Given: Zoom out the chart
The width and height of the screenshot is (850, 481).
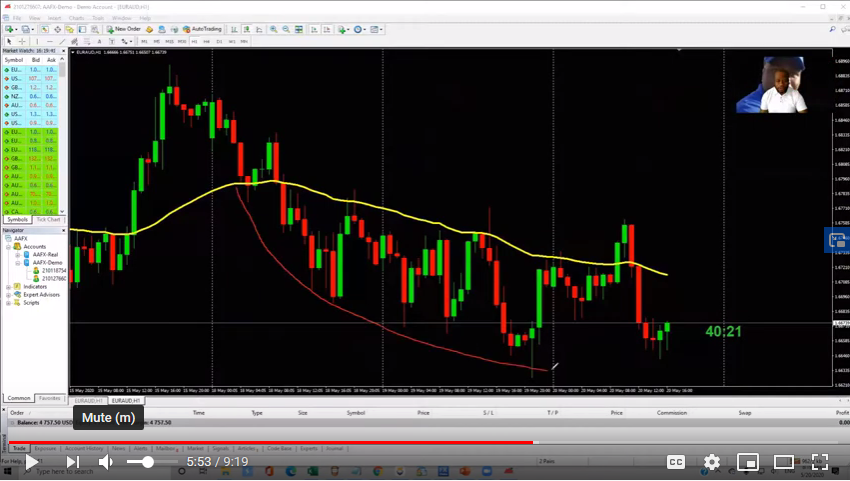Looking at the screenshot, I should click(x=286, y=29).
